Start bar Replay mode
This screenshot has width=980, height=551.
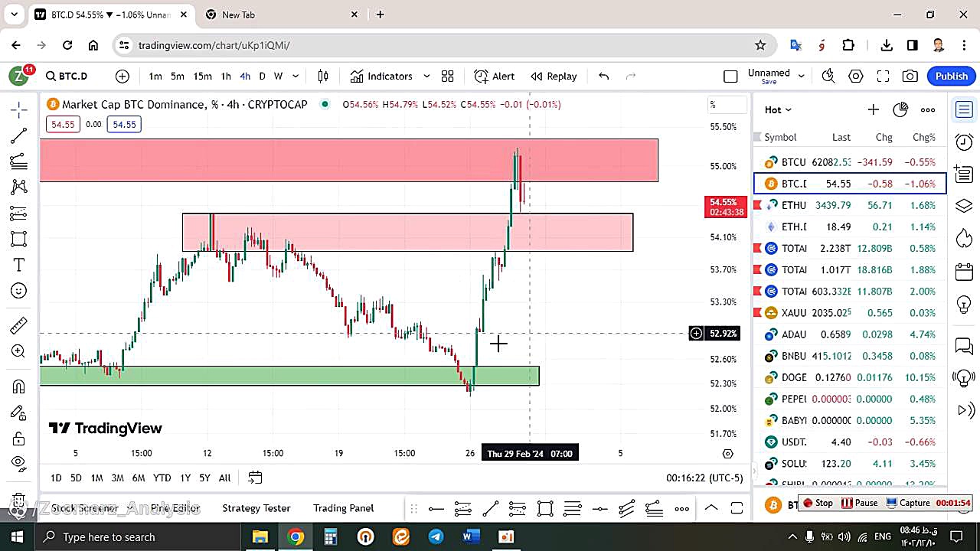tap(554, 76)
